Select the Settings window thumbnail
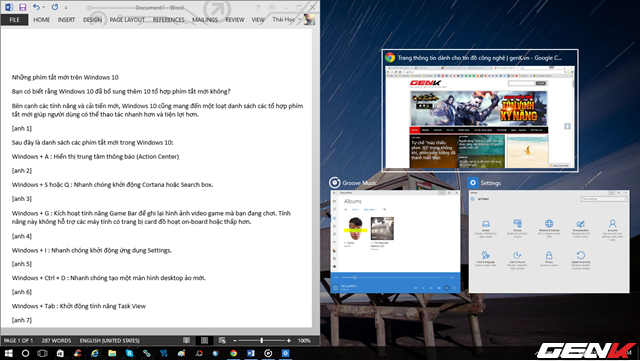 point(549,241)
